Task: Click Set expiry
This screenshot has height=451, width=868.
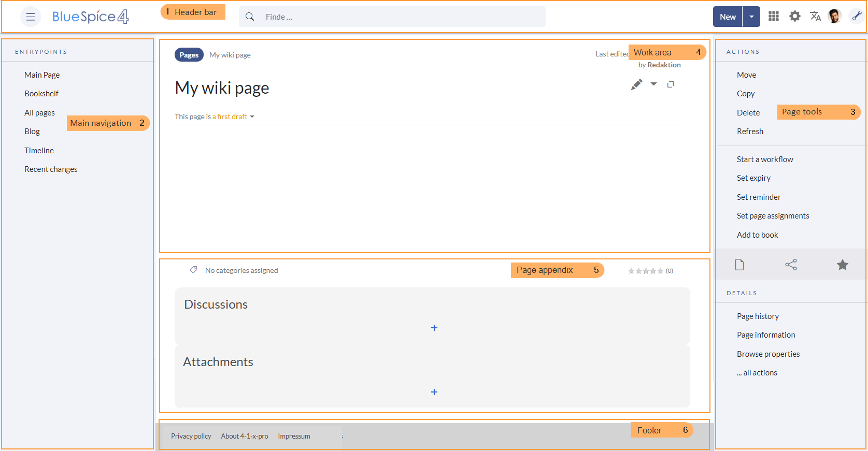Action: point(753,178)
